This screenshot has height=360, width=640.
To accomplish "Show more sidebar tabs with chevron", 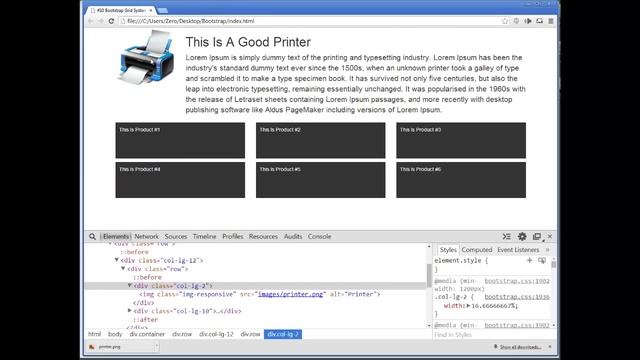I will tap(548, 250).
